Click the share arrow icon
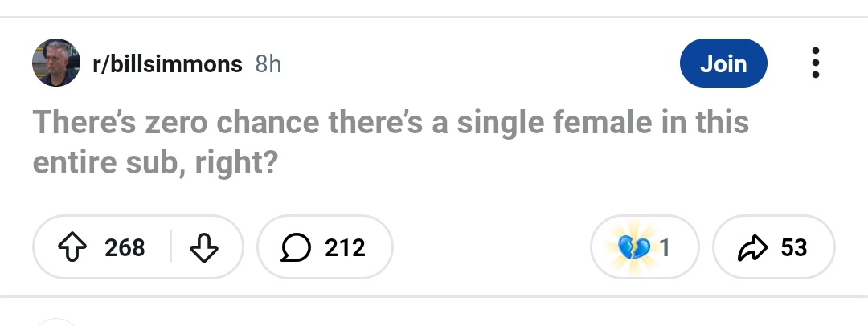868x326 pixels. click(x=751, y=247)
